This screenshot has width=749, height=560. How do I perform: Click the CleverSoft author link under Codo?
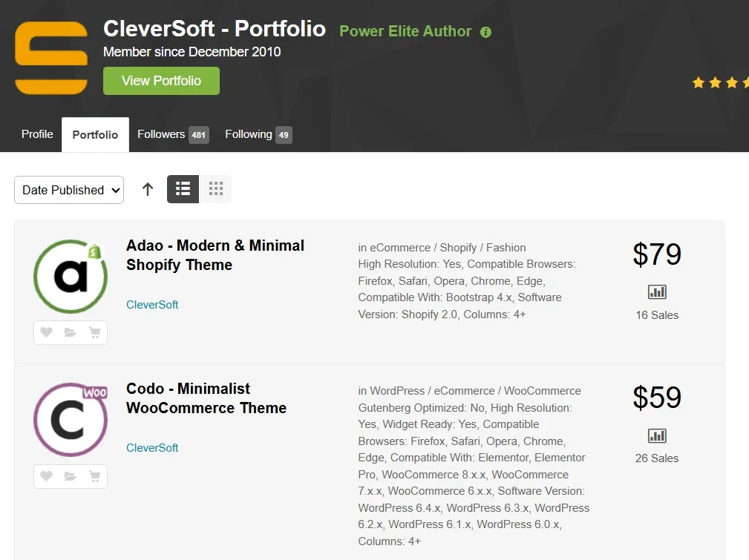tap(152, 448)
